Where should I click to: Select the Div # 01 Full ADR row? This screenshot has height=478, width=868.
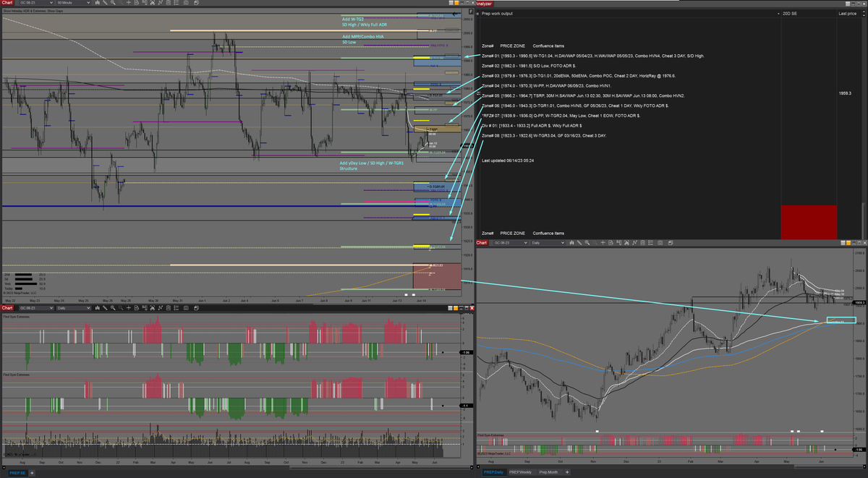click(x=532, y=126)
